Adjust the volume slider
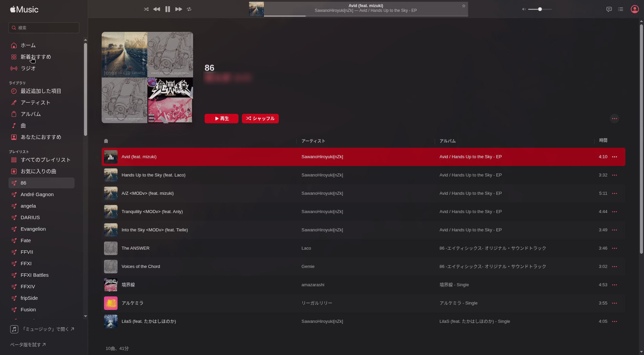 coord(540,9)
